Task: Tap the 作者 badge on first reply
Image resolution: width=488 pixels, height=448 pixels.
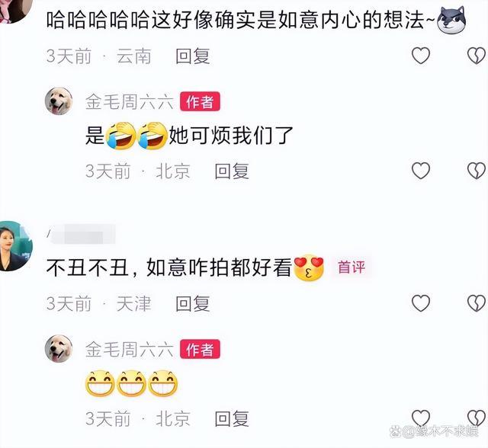Action: (x=200, y=101)
